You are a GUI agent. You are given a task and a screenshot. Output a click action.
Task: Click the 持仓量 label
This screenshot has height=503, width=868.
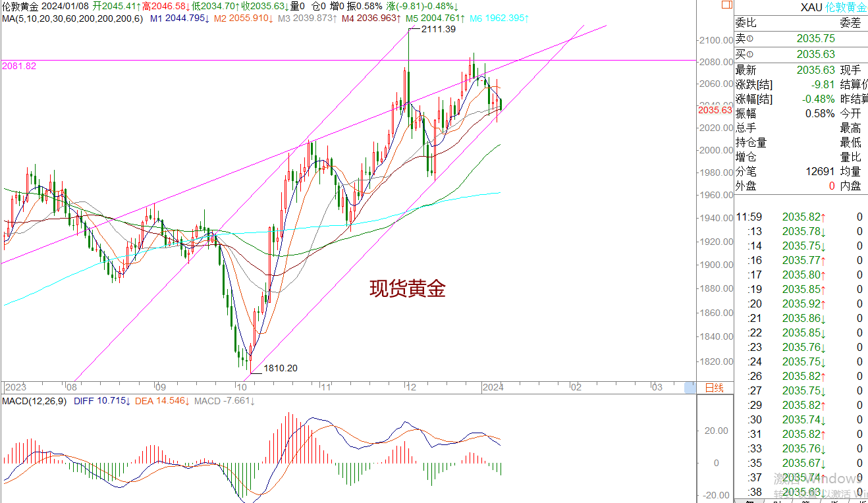(751, 142)
